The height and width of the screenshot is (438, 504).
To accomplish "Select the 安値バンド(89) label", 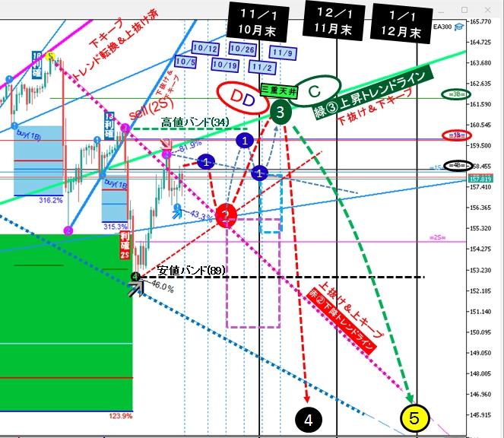I will 191,271.
